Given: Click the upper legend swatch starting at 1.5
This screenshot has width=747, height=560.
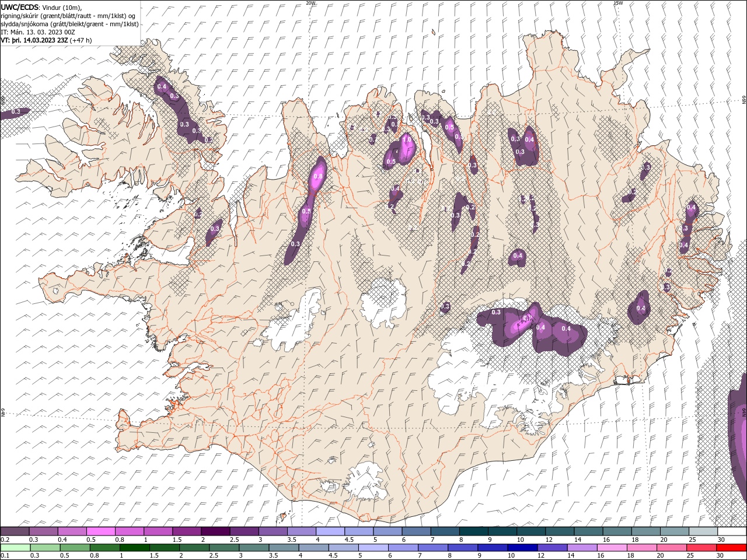Looking at the screenshot, I should pyautogui.click(x=187, y=531).
